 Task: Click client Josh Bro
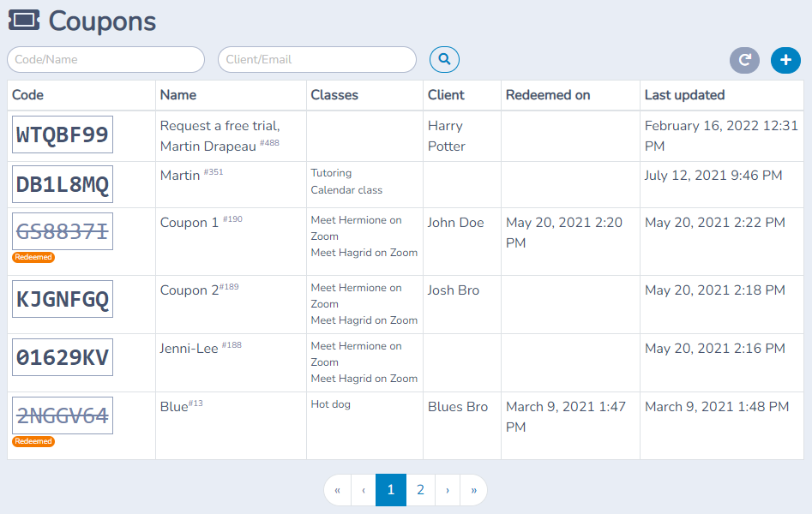click(x=454, y=290)
